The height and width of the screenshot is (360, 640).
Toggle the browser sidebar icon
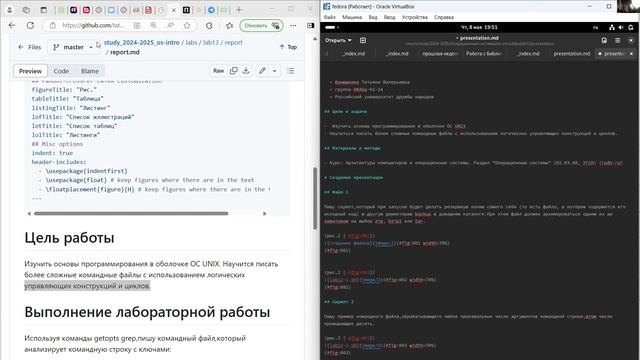coord(311,25)
